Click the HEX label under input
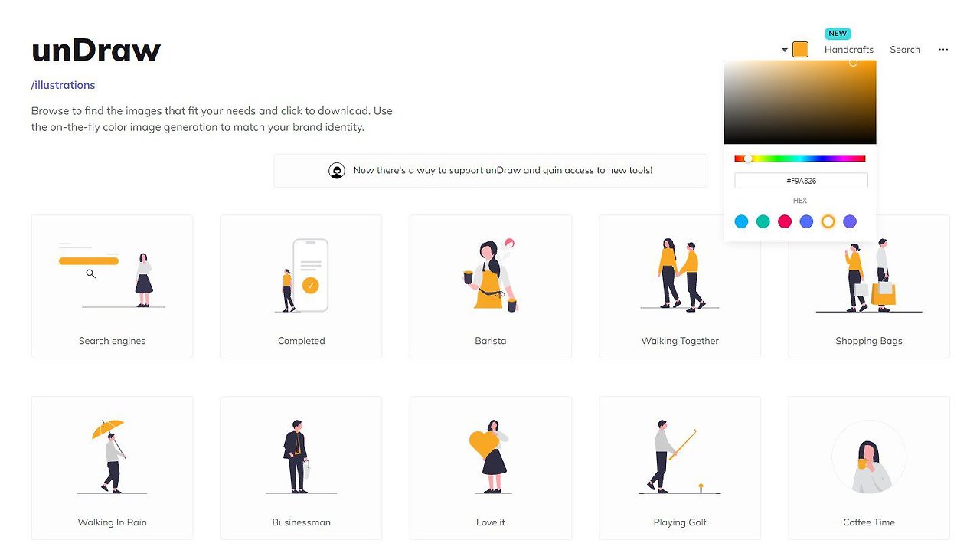The image size is (980, 550). [x=800, y=201]
